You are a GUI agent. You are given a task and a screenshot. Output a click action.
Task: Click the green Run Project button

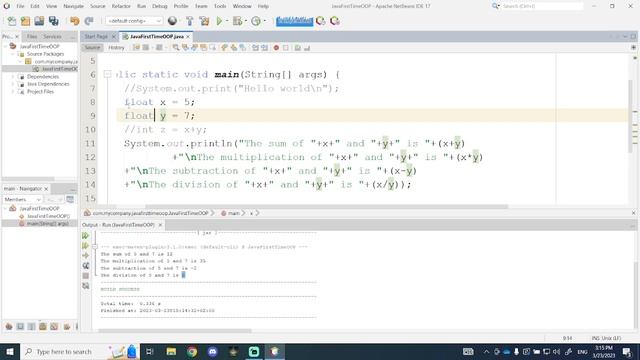pyautogui.click(x=219, y=21)
